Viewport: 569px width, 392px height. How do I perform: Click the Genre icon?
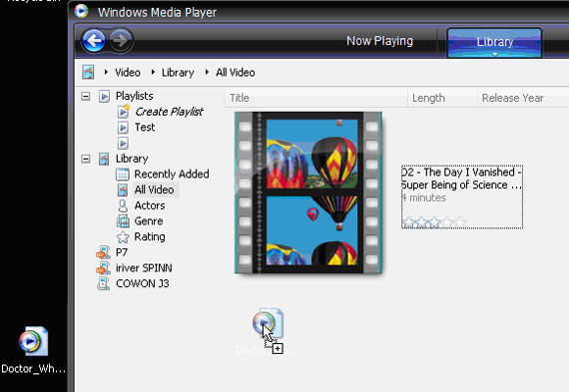123,221
